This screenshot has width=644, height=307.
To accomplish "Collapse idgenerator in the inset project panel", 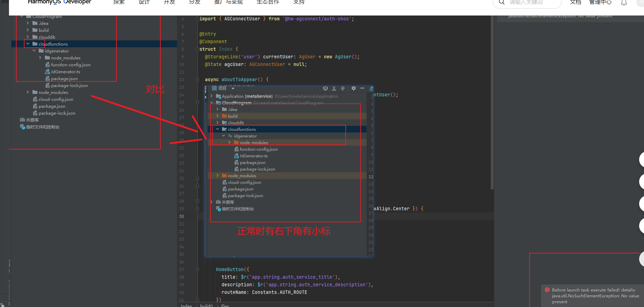I will pos(224,136).
